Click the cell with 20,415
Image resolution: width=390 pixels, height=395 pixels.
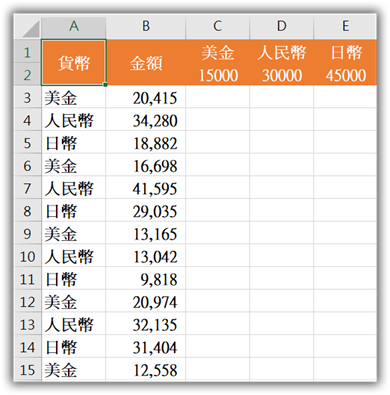click(x=146, y=97)
